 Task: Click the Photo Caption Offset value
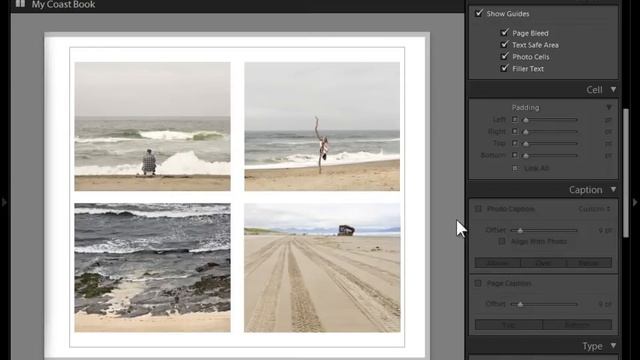point(605,230)
